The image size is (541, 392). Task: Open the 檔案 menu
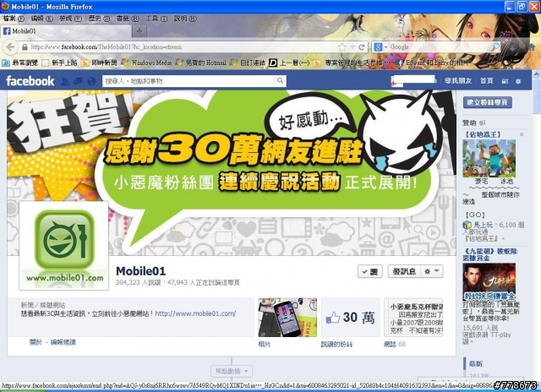pos(14,19)
